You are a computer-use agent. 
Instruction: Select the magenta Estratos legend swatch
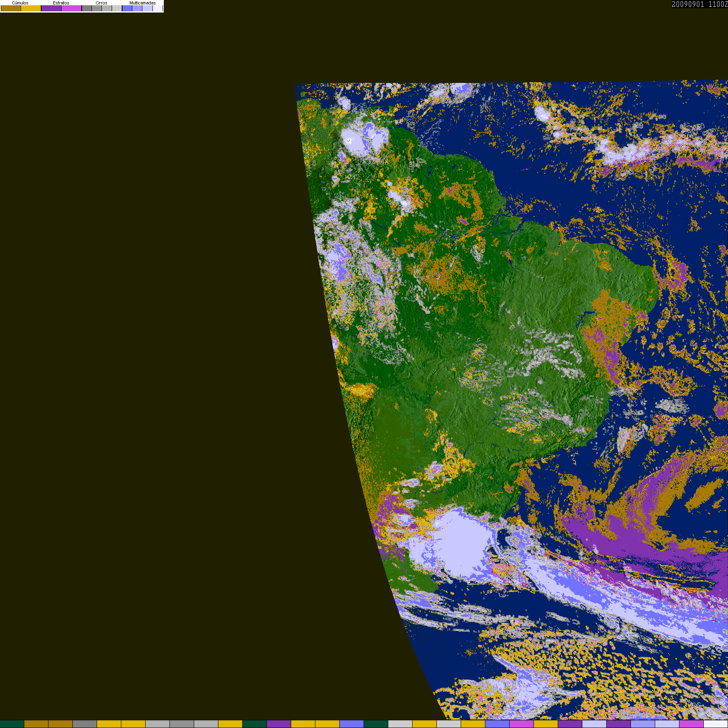click(x=71, y=8)
